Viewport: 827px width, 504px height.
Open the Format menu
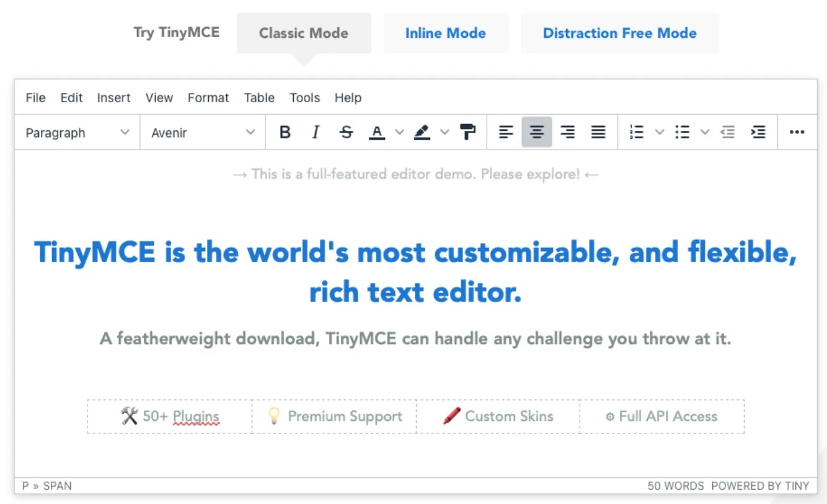tap(208, 97)
